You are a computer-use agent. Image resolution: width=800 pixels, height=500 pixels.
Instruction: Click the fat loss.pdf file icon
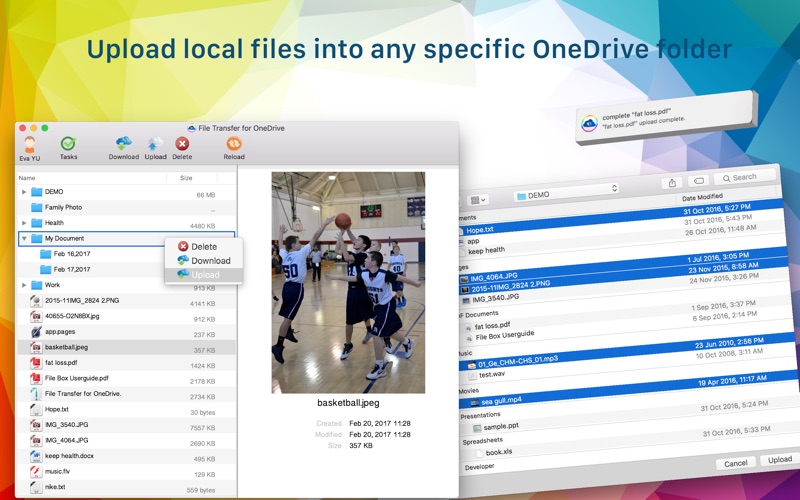(36, 363)
